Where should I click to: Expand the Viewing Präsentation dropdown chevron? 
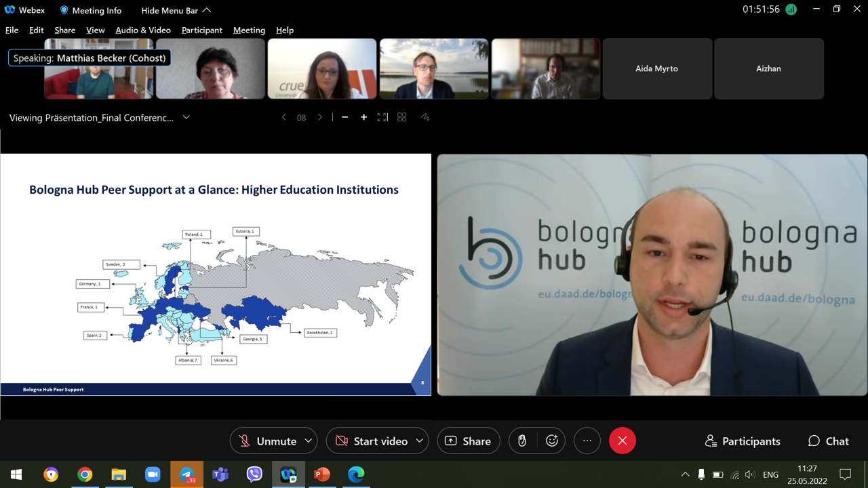point(186,117)
